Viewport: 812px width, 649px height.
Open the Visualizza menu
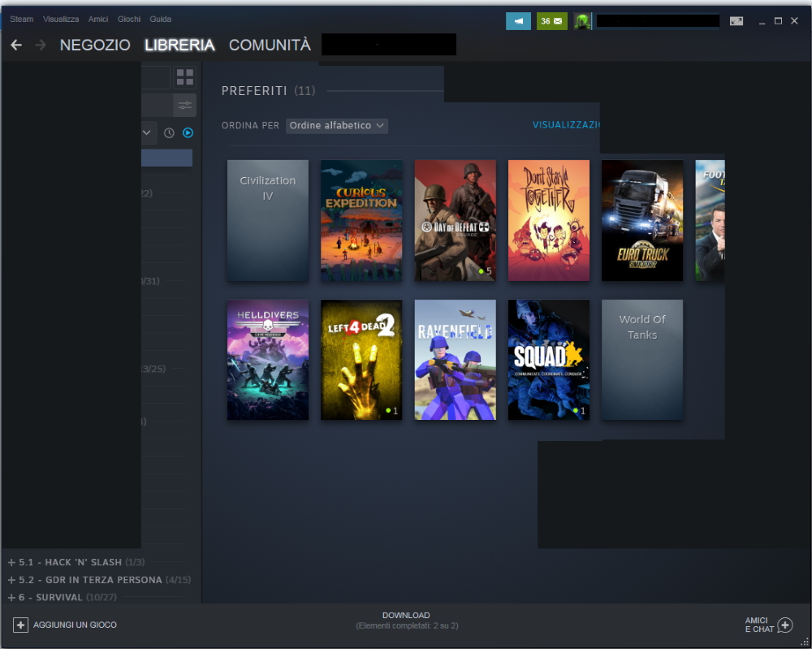click(x=61, y=19)
